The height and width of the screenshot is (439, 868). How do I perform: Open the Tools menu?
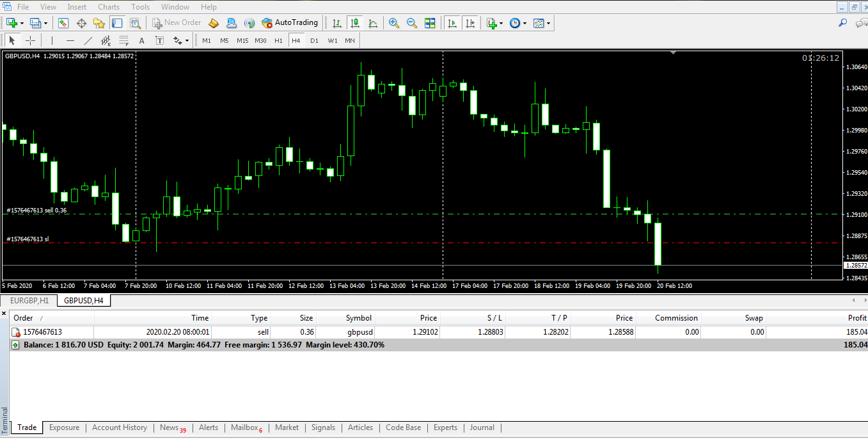pyautogui.click(x=140, y=7)
